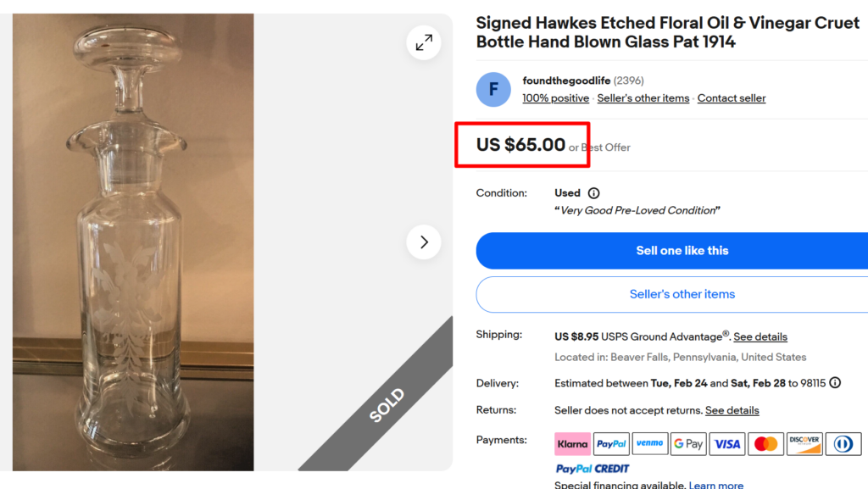The height and width of the screenshot is (489, 868).
Task: Click the cruet bottle product photo
Action: click(133, 242)
